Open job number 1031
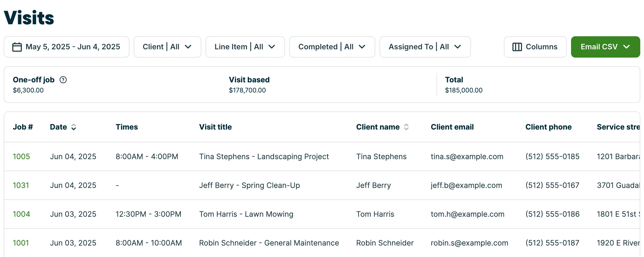The width and height of the screenshot is (644, 257). pyautogui.click(x=21, y=185)
